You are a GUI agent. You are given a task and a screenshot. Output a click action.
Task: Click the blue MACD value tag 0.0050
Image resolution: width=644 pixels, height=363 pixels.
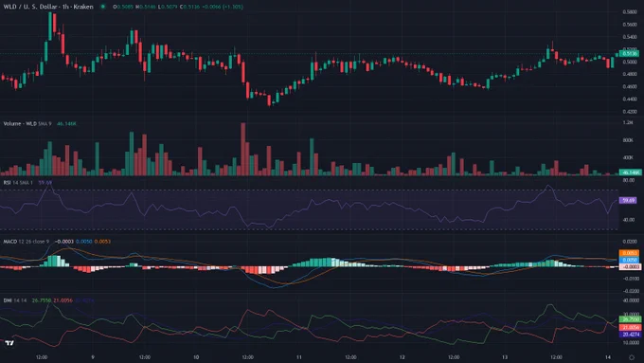(x=629, y=260)
